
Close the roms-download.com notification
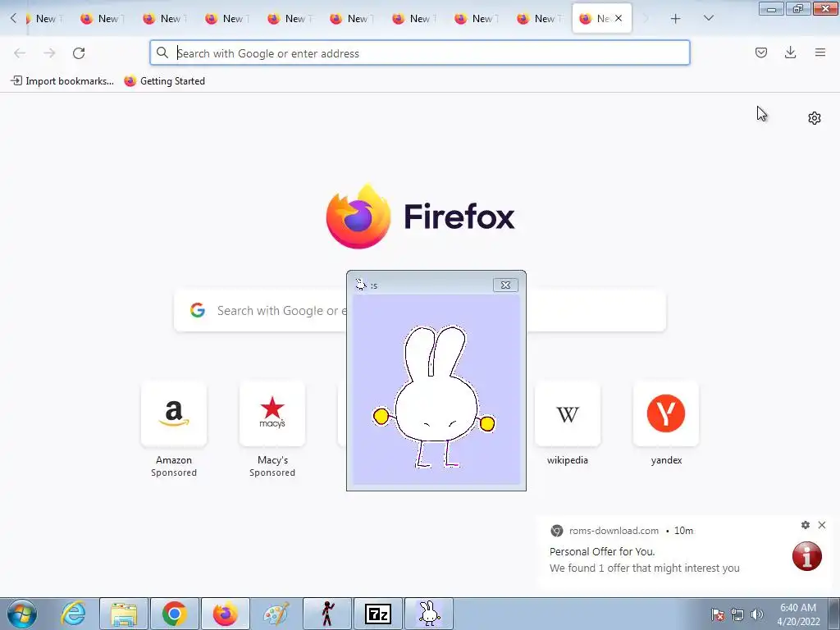click(822, 525)
